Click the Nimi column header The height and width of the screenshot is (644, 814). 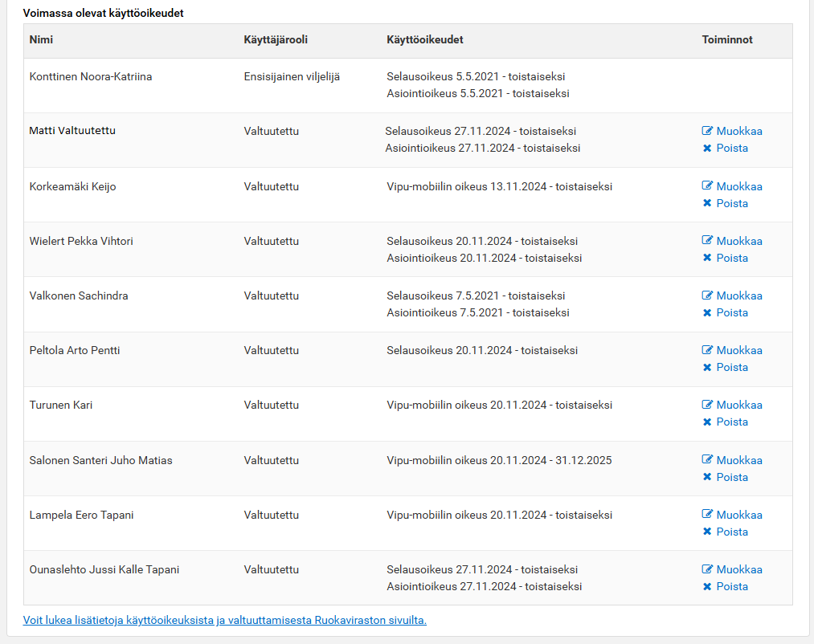(x=41, y=39)
